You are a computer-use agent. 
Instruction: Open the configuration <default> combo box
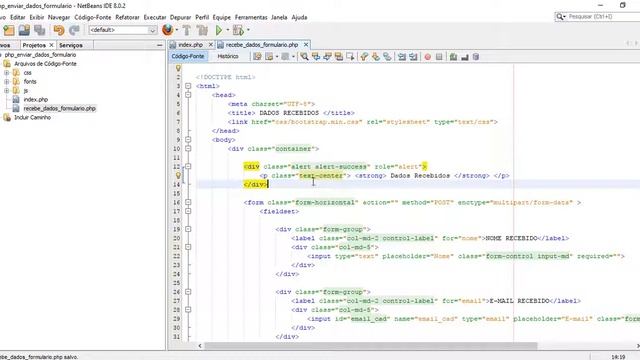pyautogui.click(x=122, y=30)
